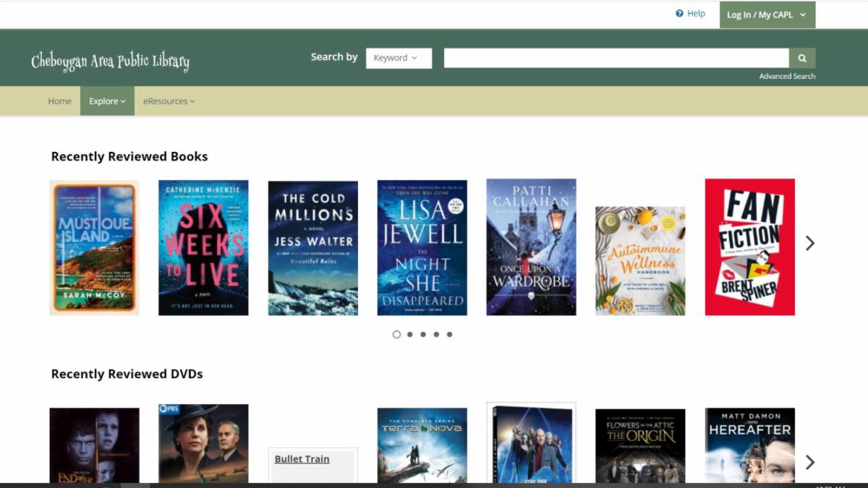Screen dimensions: 868x488
Task: Go to the last carousel page dot
Action: coord(449,334)
